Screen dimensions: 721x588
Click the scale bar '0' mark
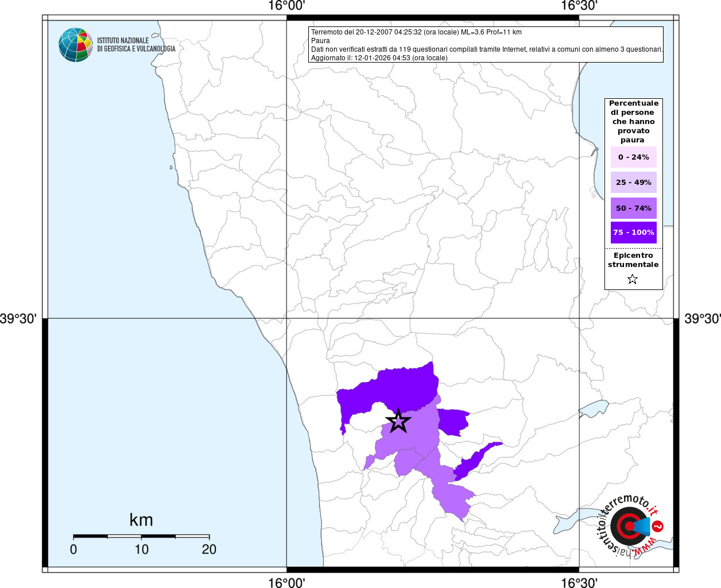(x=73, y=550)
